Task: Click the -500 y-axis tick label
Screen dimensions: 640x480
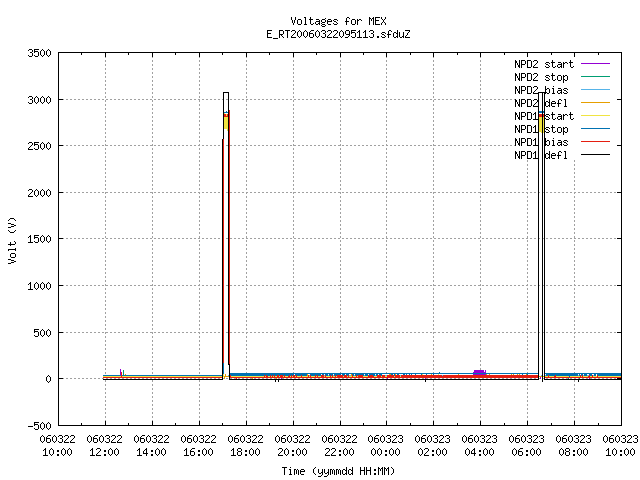Action: click(40, 426)
